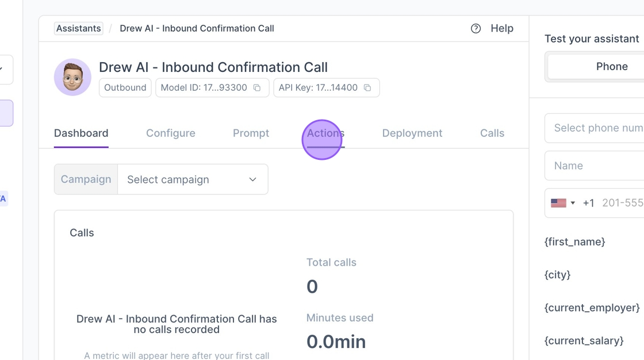Screen dimensions: 644x360
Task: Select the Phone test option
Action: [596, 67]
